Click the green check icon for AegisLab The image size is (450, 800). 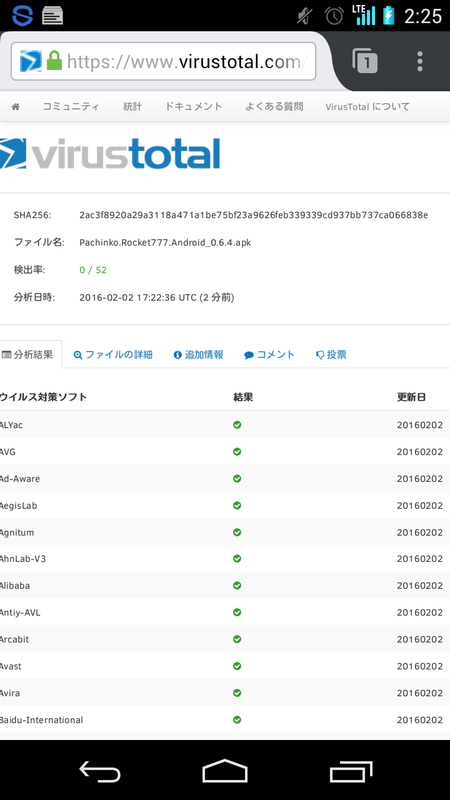[237, 505]
